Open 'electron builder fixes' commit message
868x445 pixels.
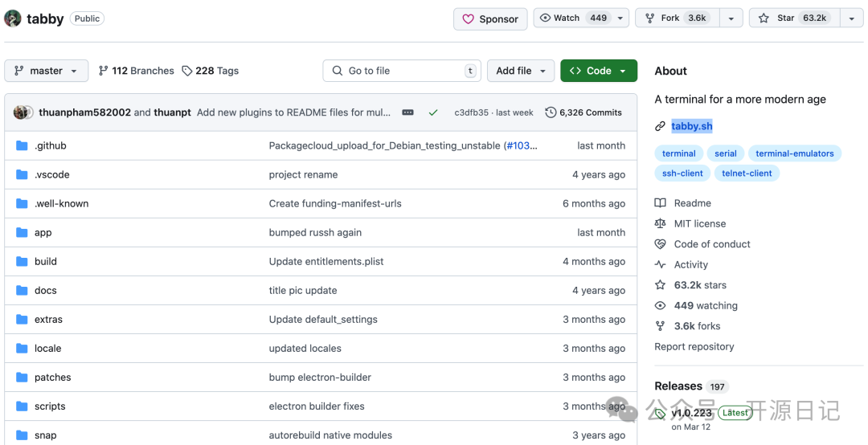click(x=317, y=406)
